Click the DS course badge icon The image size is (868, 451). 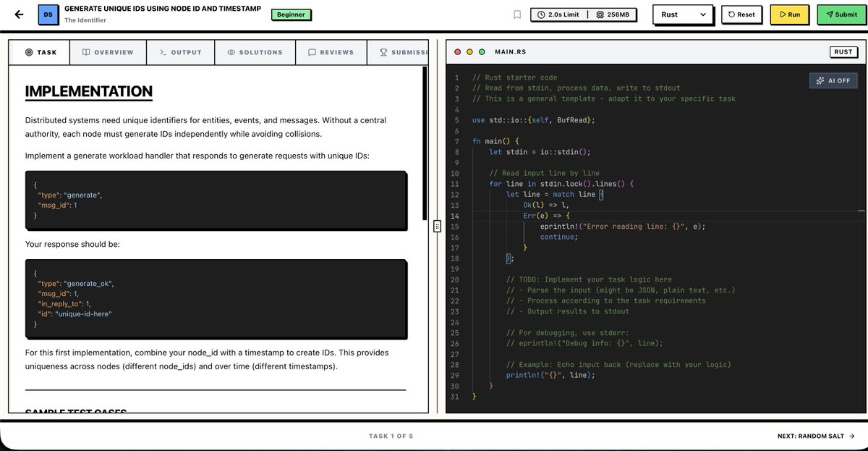click(x=48, y=14)
